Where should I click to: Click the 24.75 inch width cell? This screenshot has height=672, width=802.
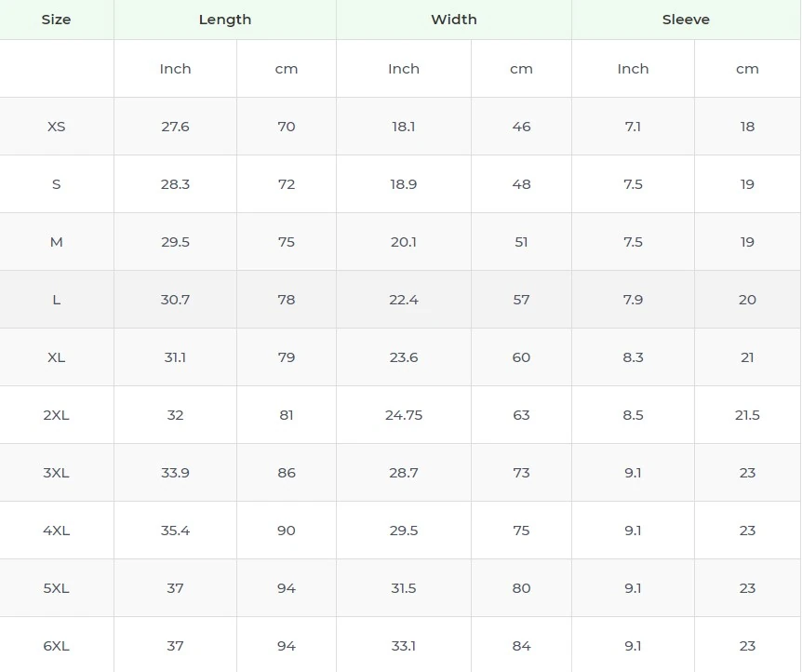(404, 415)
